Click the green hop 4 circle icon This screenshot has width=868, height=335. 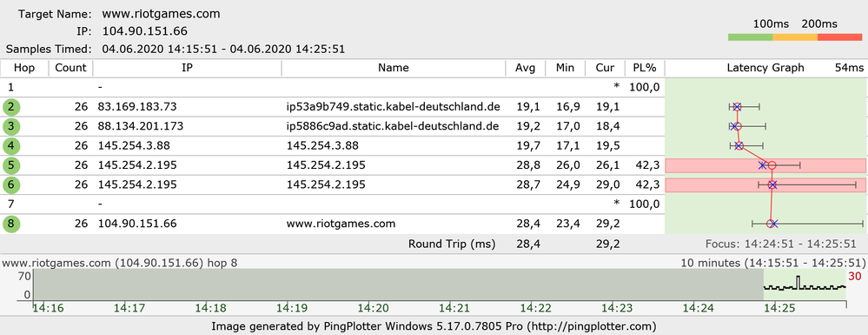11,146
